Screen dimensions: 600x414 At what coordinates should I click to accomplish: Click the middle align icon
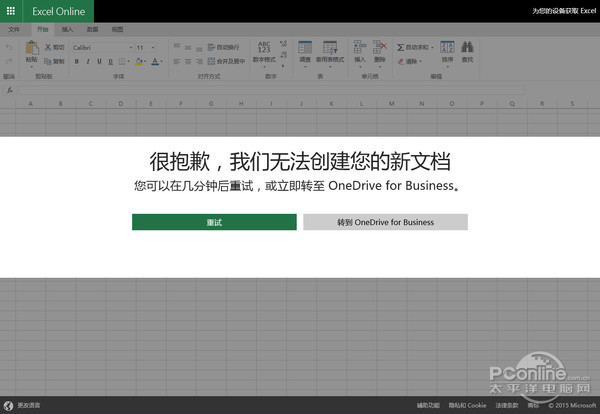click(188, 47)
